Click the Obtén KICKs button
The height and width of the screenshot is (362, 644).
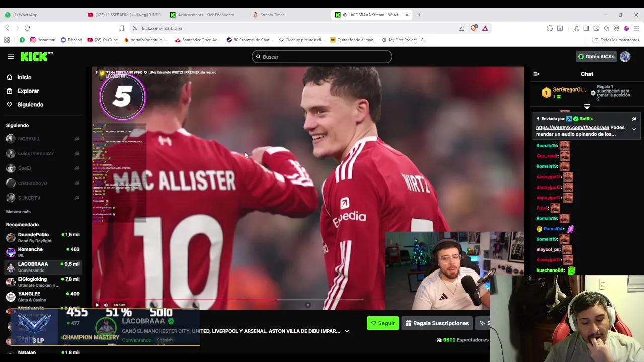(596, 57)
